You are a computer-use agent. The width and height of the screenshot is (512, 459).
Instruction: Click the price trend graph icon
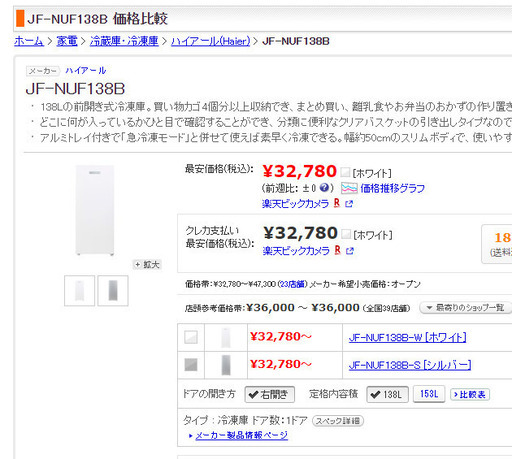coord(349,188)
